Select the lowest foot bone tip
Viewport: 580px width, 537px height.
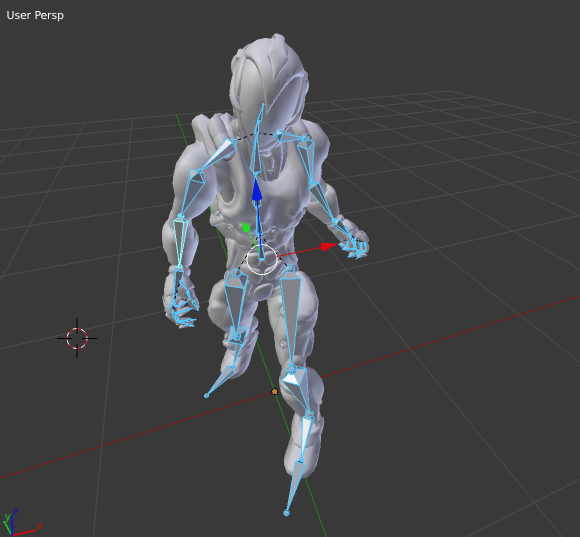[x=286, y=513]
